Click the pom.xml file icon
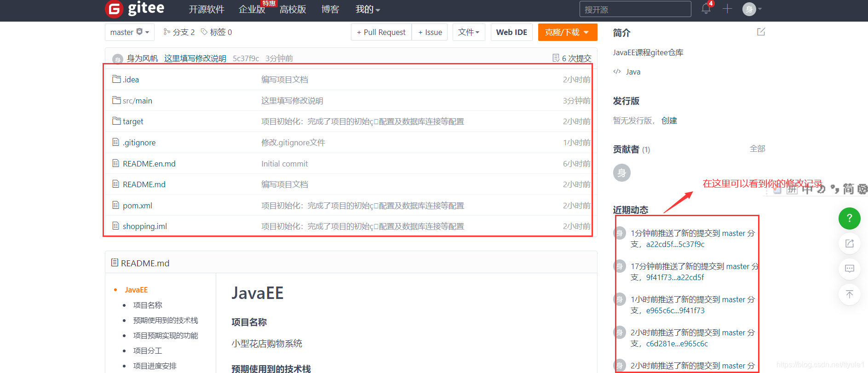This screenshot has height=373, width=868. pos(116,205)
